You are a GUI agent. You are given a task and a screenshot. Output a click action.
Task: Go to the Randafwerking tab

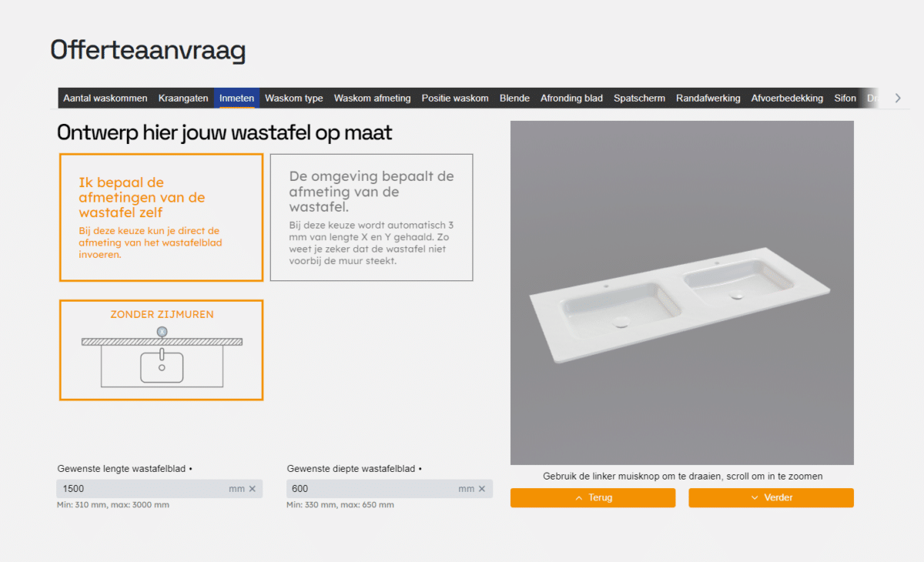click(708, 98)
